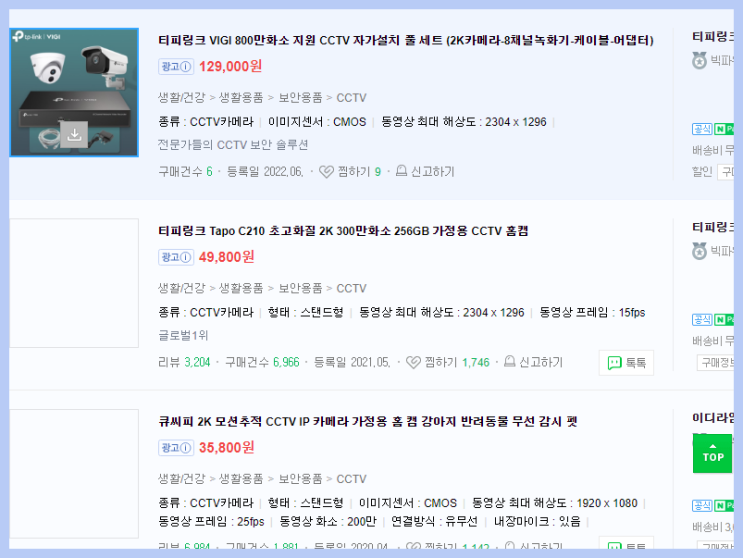Click the 공식 badge in 큐씨피 seller column
743x558 pixels.
tap(702, 505)
